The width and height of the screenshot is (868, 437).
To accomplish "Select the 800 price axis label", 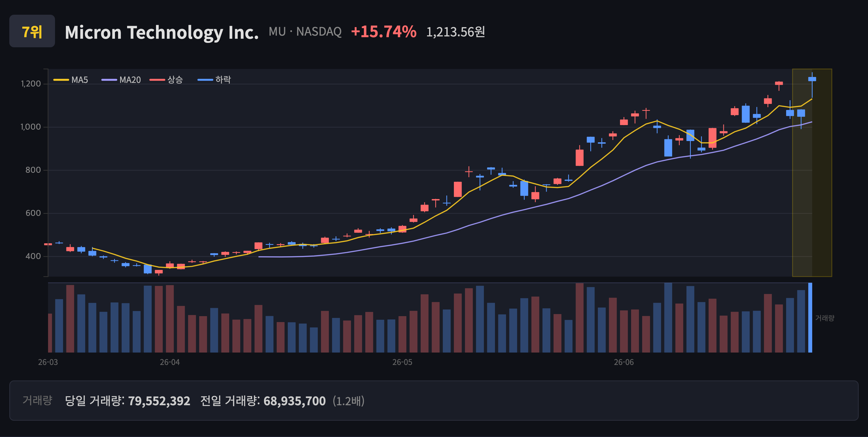I will point(33,170).
